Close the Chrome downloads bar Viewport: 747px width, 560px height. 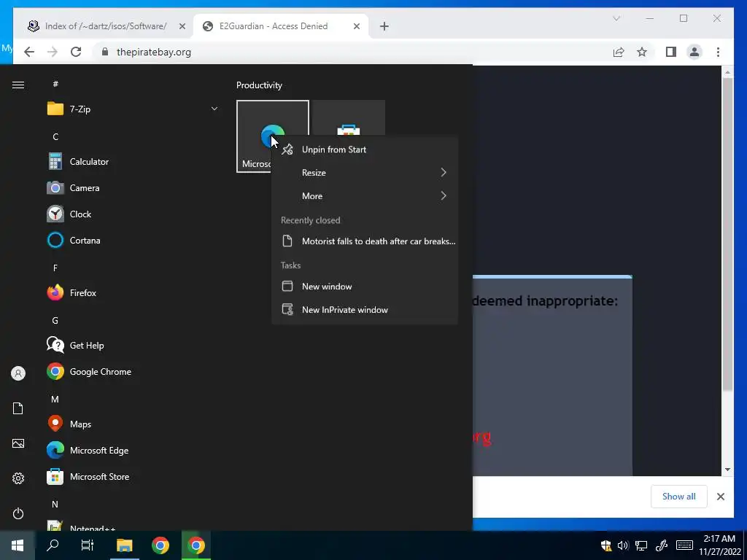point(721,497)
